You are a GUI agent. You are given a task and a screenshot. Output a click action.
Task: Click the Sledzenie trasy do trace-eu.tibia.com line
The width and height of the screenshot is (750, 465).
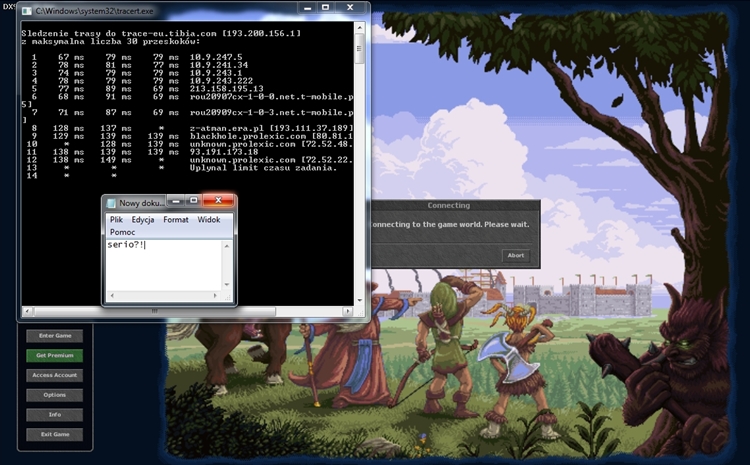[x=161, y=33]
